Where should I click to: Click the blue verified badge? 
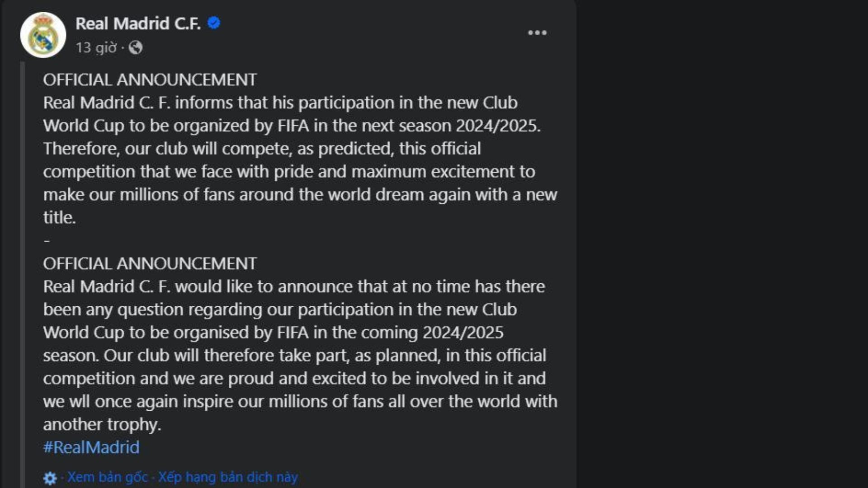214,23
